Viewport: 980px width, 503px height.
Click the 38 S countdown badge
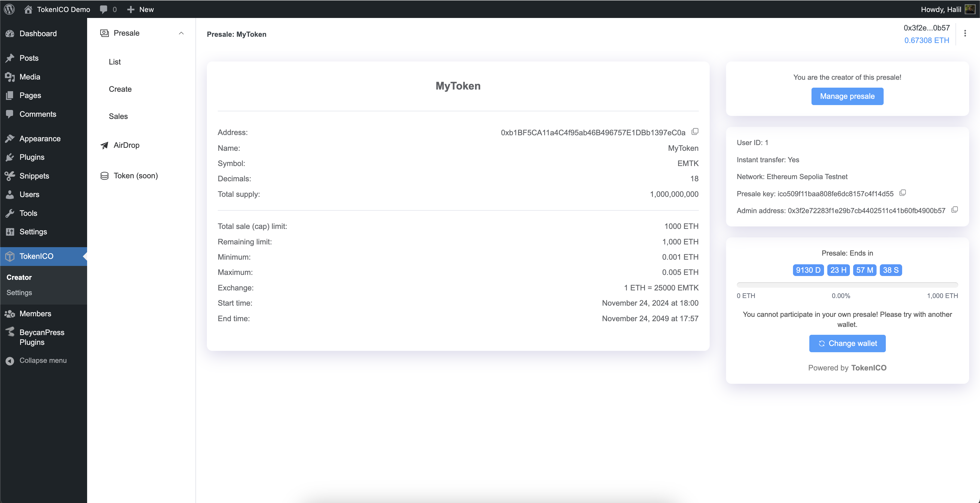[x=891, y=270]
